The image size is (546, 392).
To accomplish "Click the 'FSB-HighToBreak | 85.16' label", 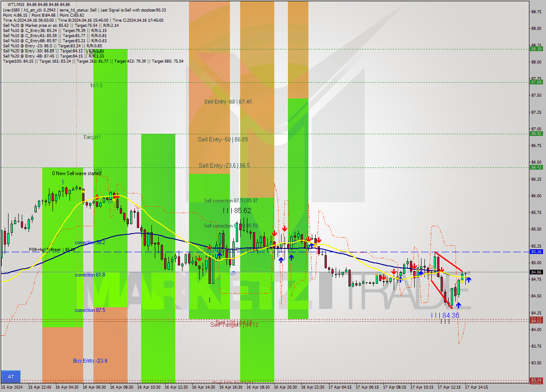I will click(52, 249).
